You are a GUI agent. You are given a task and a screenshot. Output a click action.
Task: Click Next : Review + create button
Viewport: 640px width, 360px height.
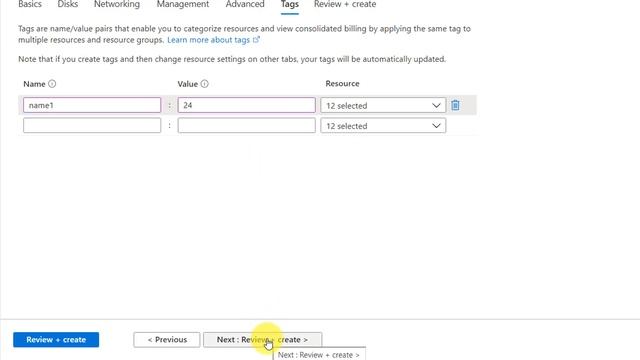tap(262, 340)
